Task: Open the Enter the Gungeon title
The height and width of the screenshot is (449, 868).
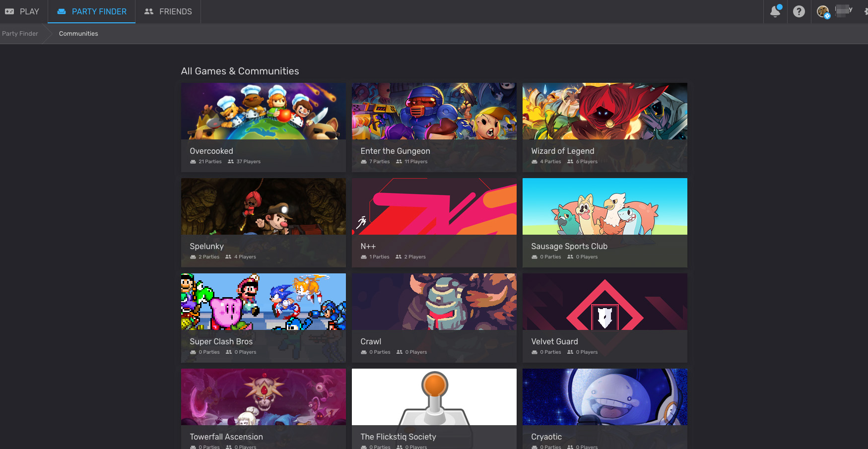Action: [x=396, y=151]
